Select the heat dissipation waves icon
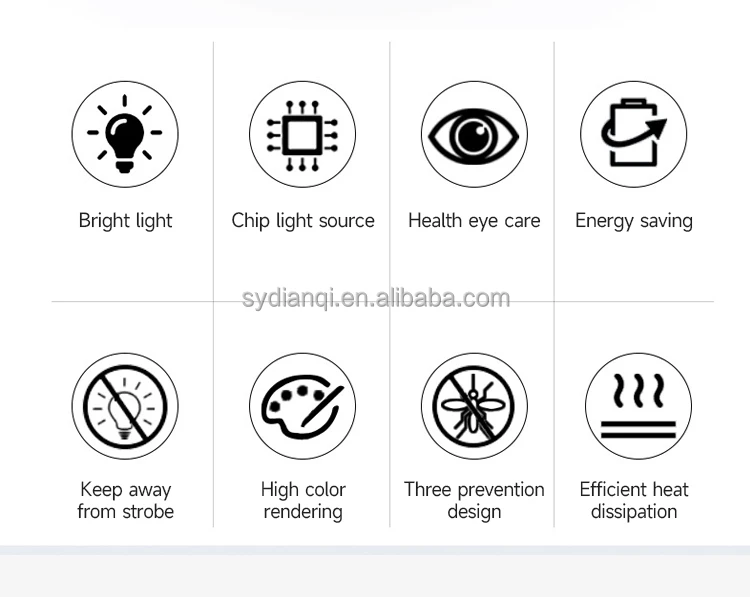The height and width of the screenshot is (597, 750). click(639, 406)
